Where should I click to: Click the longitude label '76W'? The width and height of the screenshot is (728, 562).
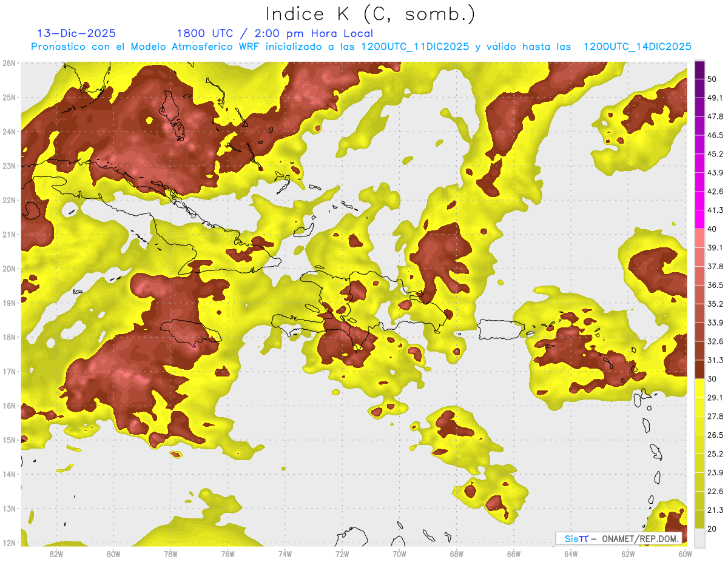[x=227, y=554]
